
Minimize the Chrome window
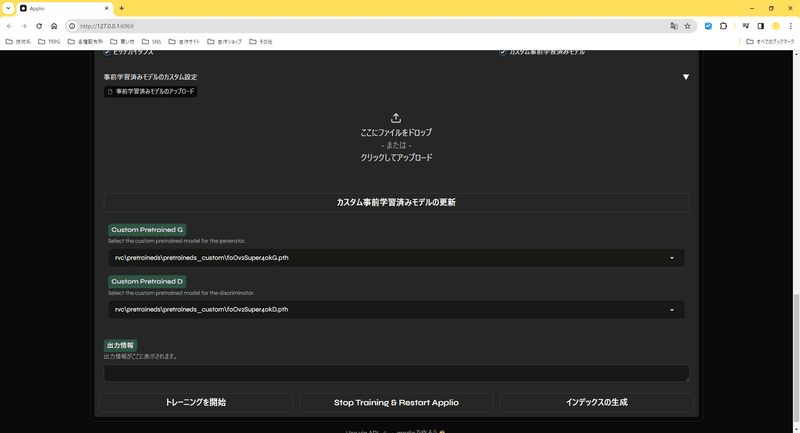752,8
